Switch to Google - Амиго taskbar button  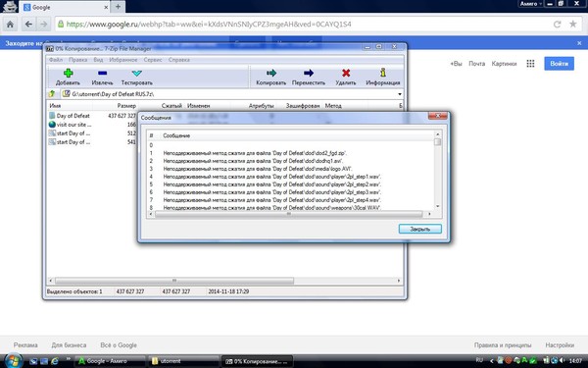click(x=110, y=361)
